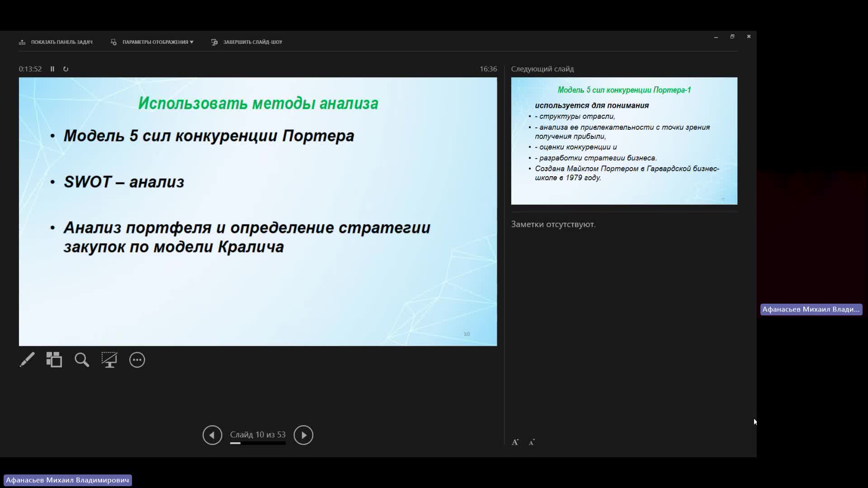
Task: Click Show Taskbar (Показать панель задач)
Action: [56, 42]
